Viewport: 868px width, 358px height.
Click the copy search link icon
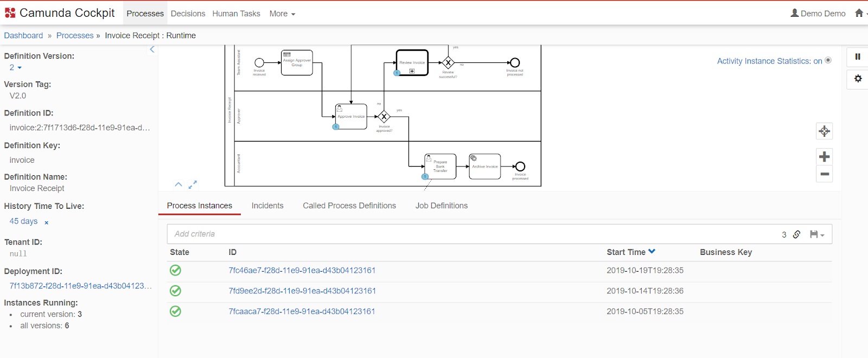point(796,234)
